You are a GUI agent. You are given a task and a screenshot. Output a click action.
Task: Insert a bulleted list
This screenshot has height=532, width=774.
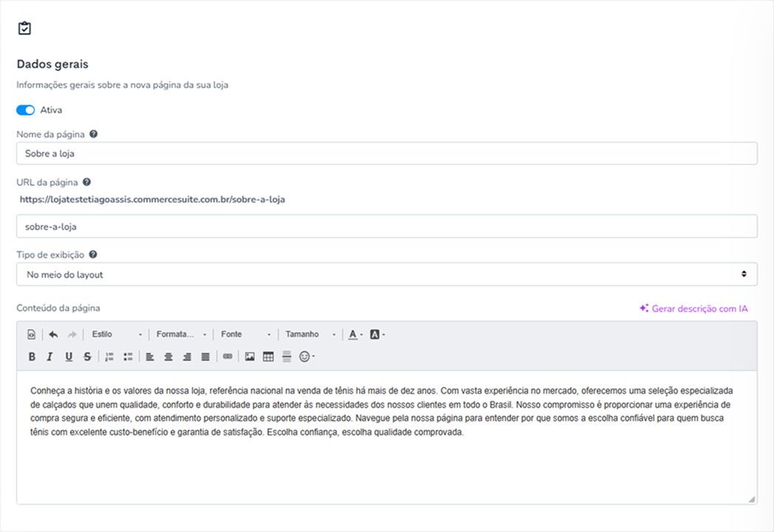[x=128, y=356]
